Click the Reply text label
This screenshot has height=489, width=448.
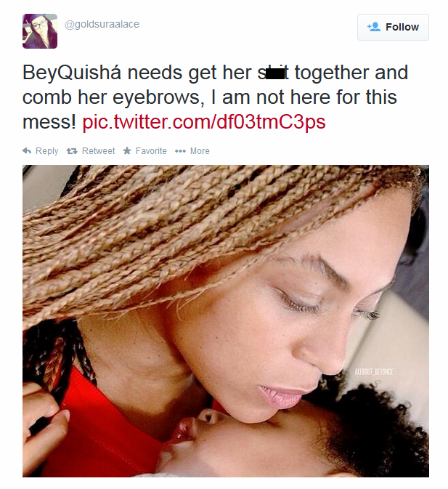coord(46,151)
